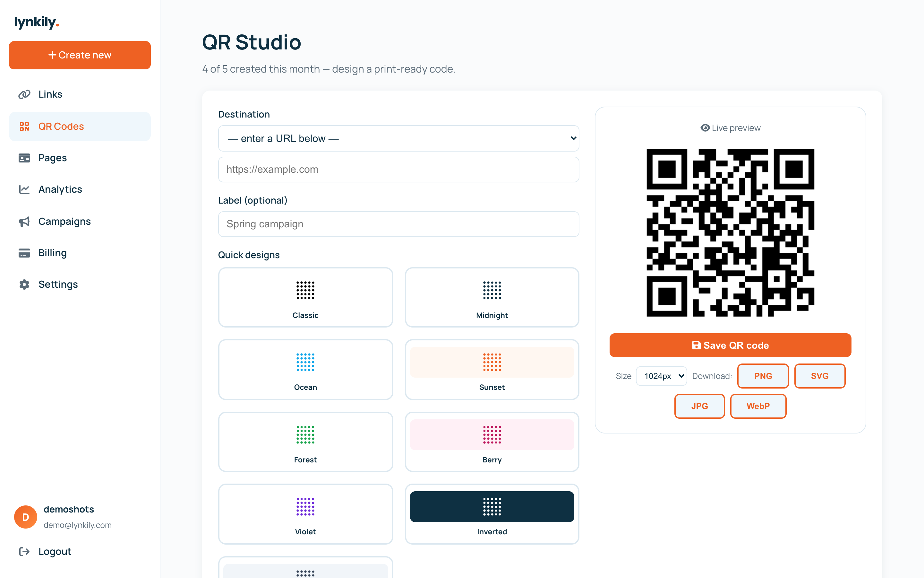924x578 pixels.
Task: Download the QR as WebP
Action: coord(758,406)
